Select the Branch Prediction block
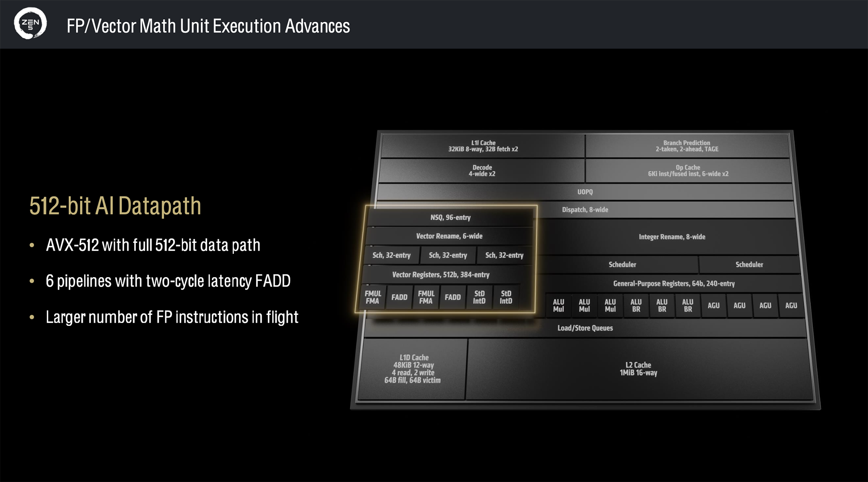 687,146
